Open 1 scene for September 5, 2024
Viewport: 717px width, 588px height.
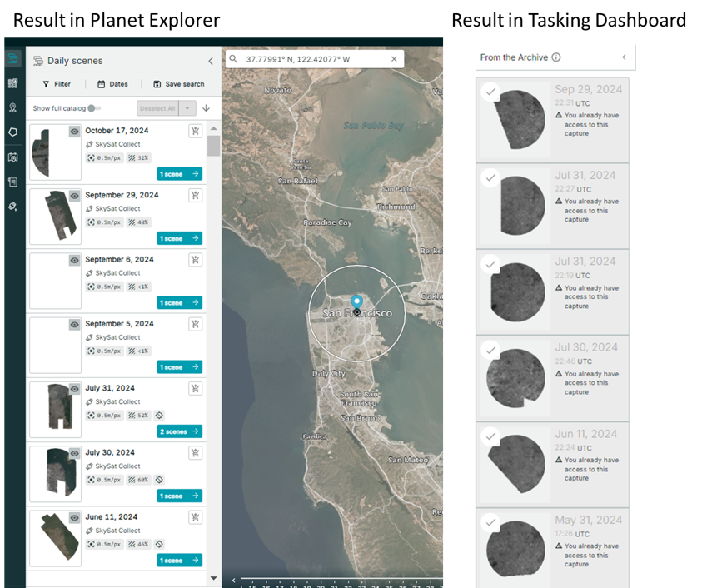(180, 367)
